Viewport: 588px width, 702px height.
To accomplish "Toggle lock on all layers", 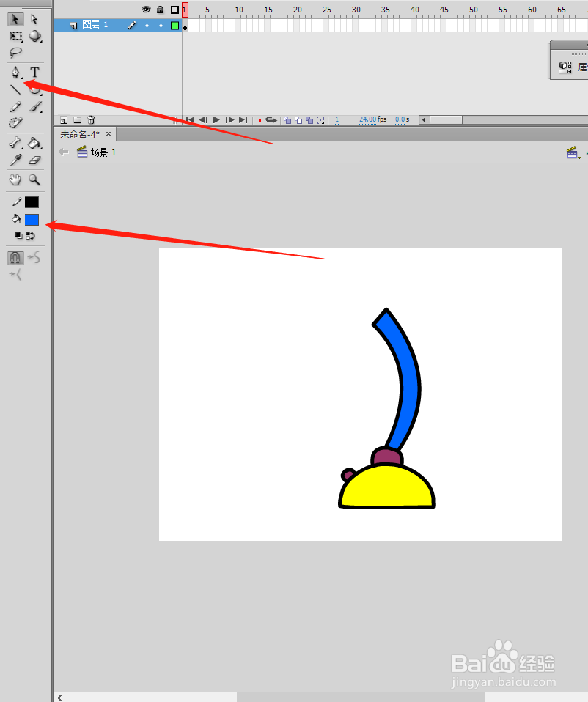I will point(161,10).
